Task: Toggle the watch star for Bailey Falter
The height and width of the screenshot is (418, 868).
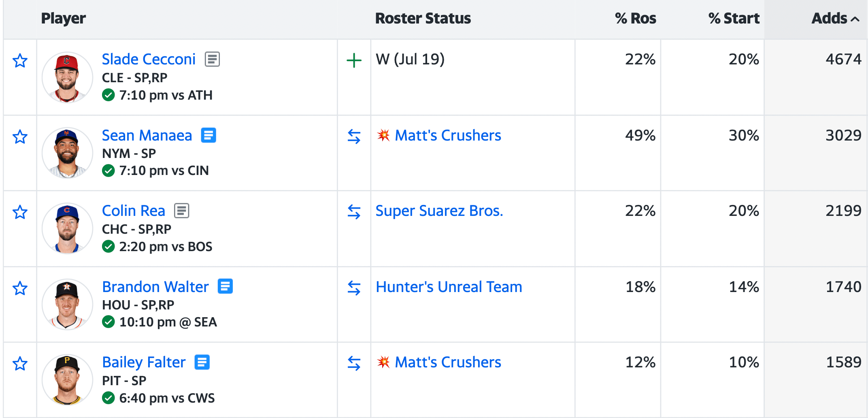Action: (x=20, y=364)
